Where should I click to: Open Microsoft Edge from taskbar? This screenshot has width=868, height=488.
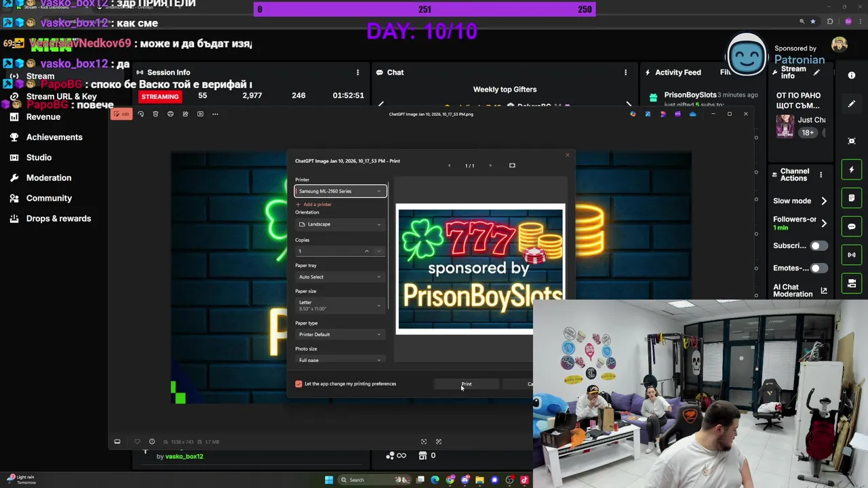coord(435,480)
